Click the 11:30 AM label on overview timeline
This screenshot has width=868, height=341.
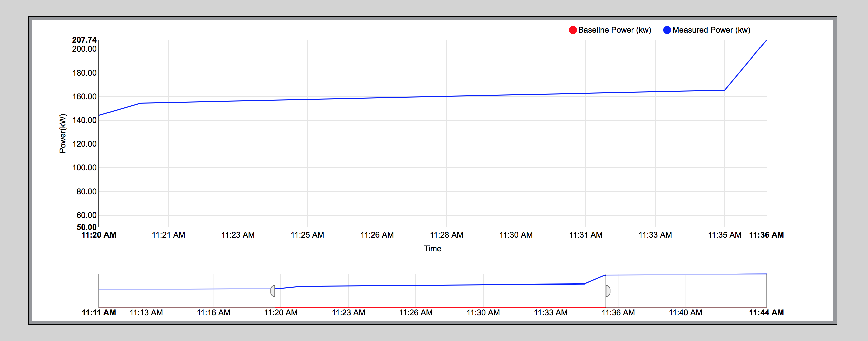coord(483,313)
